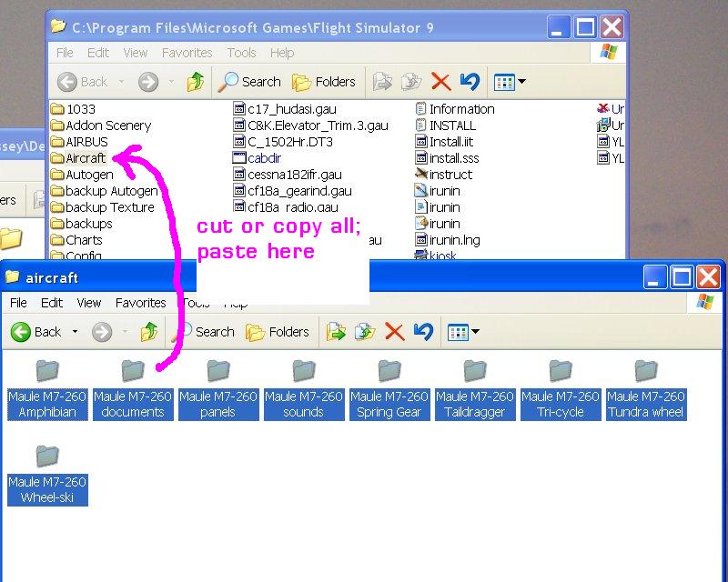Open Edit menu in aircraft window
Viewport: 728px width, 582px height.
click(x=52, y=303)
